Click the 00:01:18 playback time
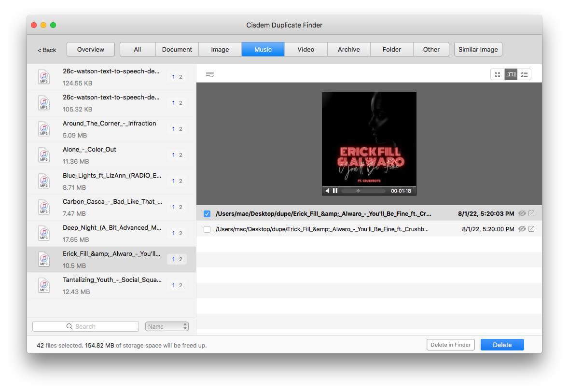Image resolution: width=569 pixels, height=392 pixels. click(401, 191)
